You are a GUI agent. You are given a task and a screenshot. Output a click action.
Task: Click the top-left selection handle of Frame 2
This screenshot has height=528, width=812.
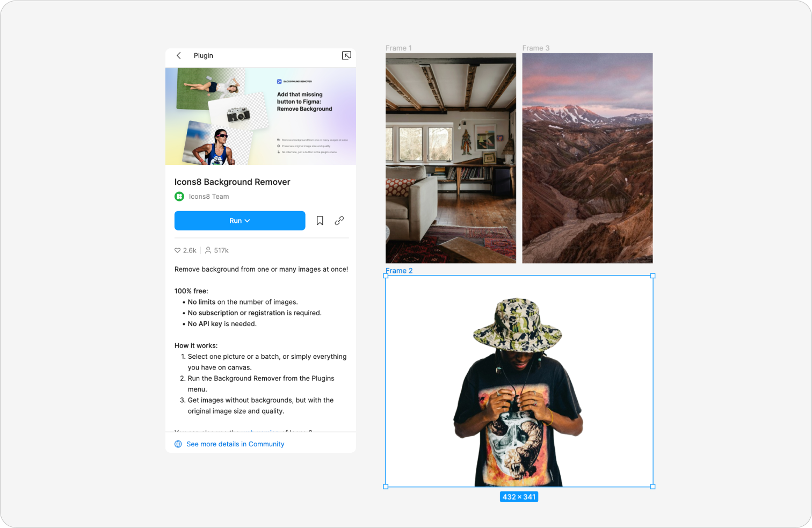[386, 276]
